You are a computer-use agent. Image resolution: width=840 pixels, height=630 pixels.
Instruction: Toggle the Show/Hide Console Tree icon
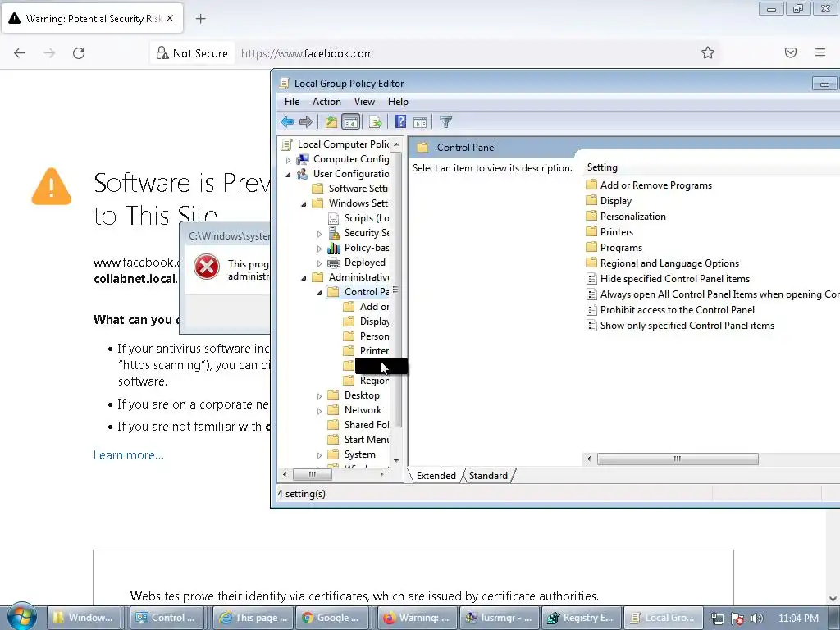(x=351, y=122)
